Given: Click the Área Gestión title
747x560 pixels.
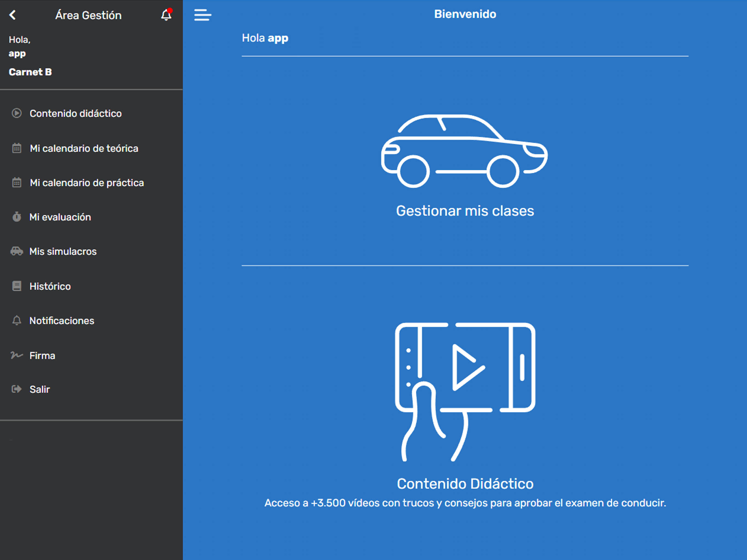Looking at the screenshot, I should [x=89, y=15].
